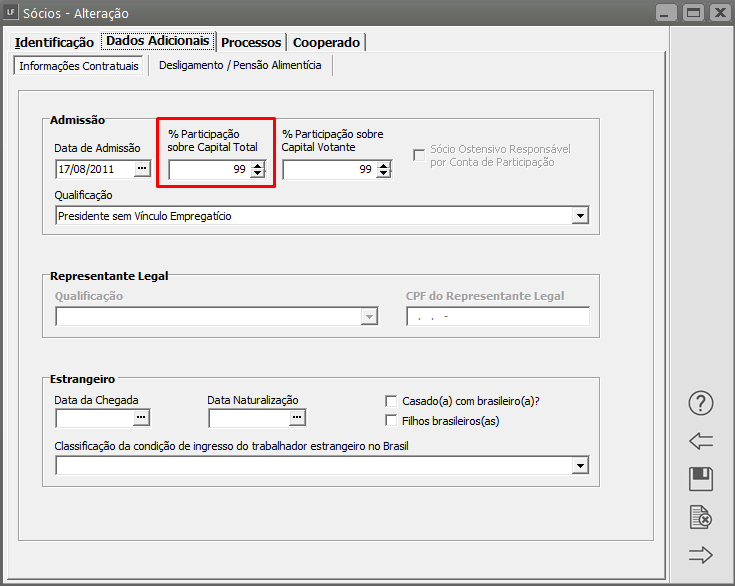This screenshot has width=735, height=586.
Task: Open the foreign worker classification dropdown
Action: tap(580, 465)
